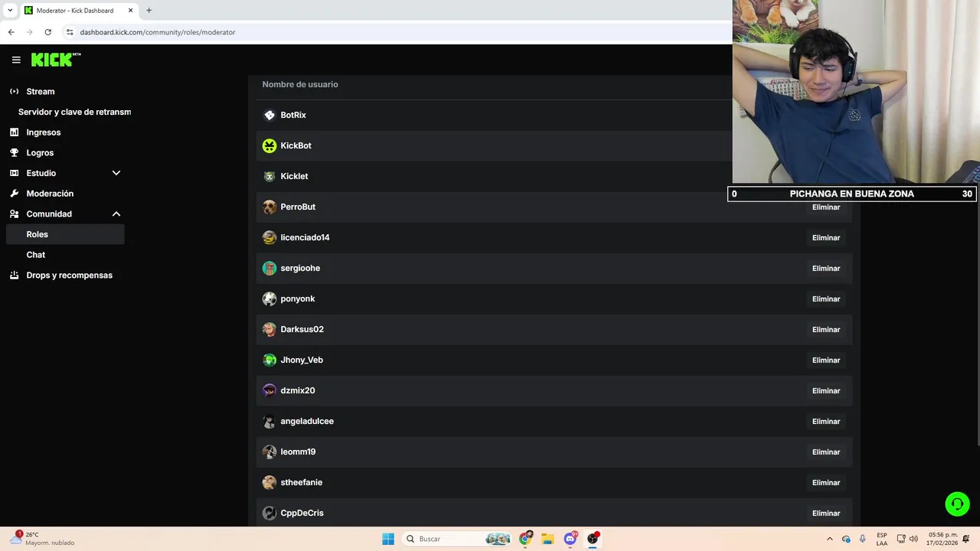Click username CppDeCris
Viewport: 980px width, 551px height.
click(302, 513)
